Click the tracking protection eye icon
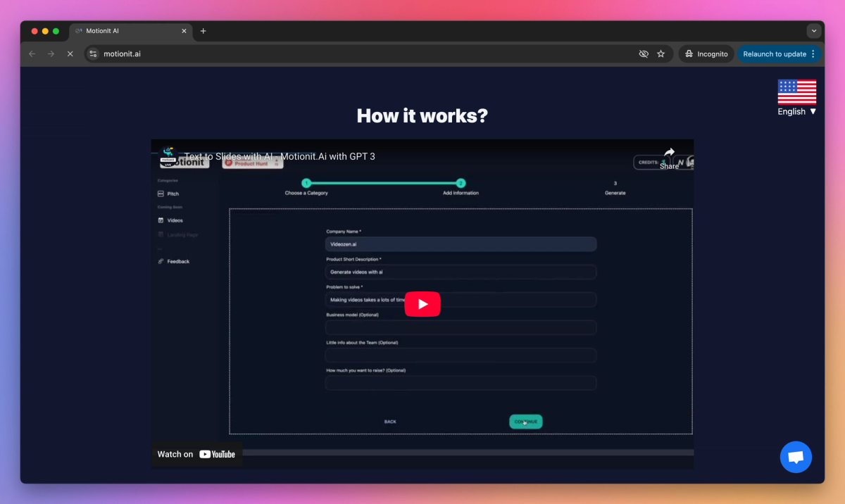The image size is (845, 504). click(x=643, y=53)
